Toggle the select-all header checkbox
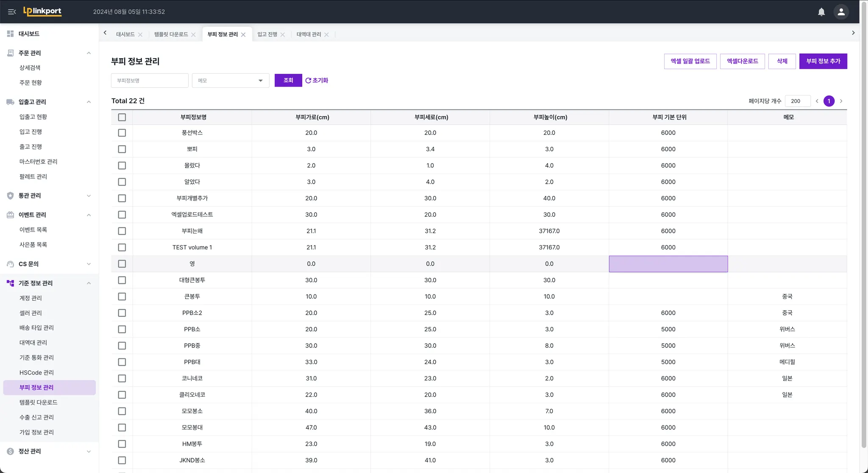 click(122, 117)
